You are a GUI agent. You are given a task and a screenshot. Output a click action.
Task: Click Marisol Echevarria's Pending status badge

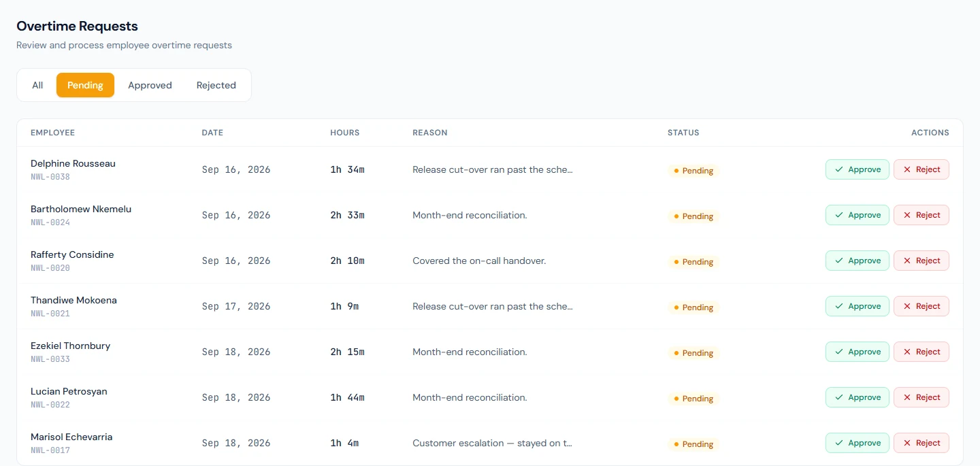[x=693, y=444]
